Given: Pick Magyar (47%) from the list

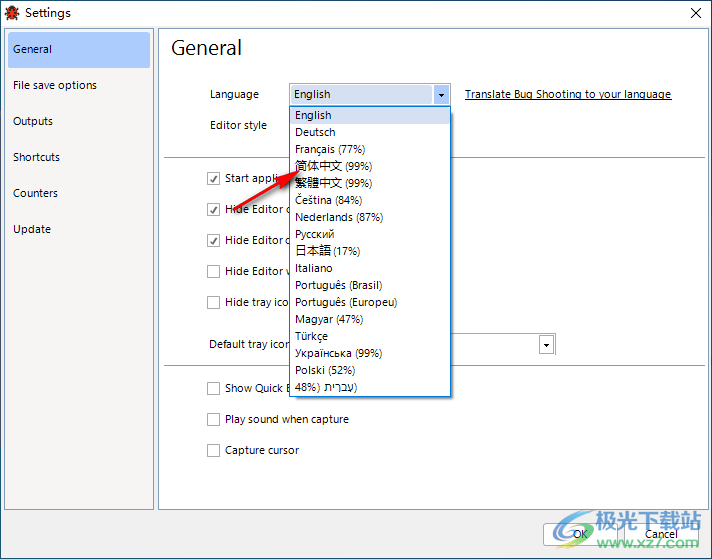Looking at the screenshot, I should [370, 319].
